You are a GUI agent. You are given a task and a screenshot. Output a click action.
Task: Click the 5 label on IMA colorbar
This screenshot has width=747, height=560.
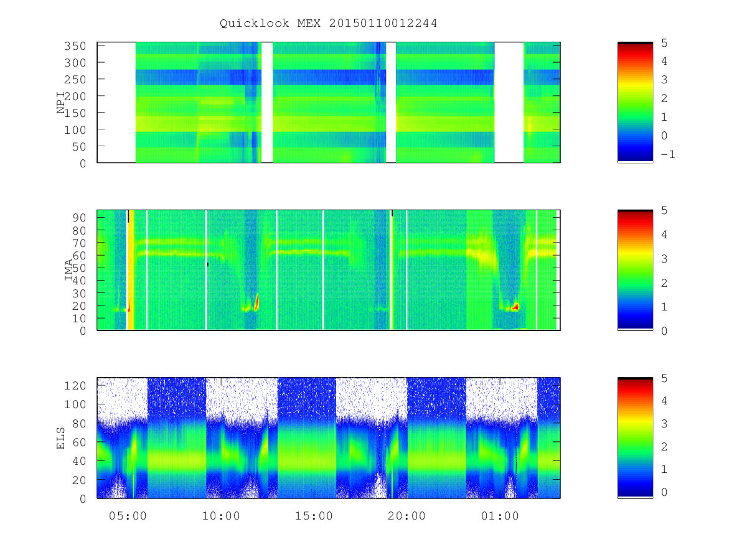664,210
